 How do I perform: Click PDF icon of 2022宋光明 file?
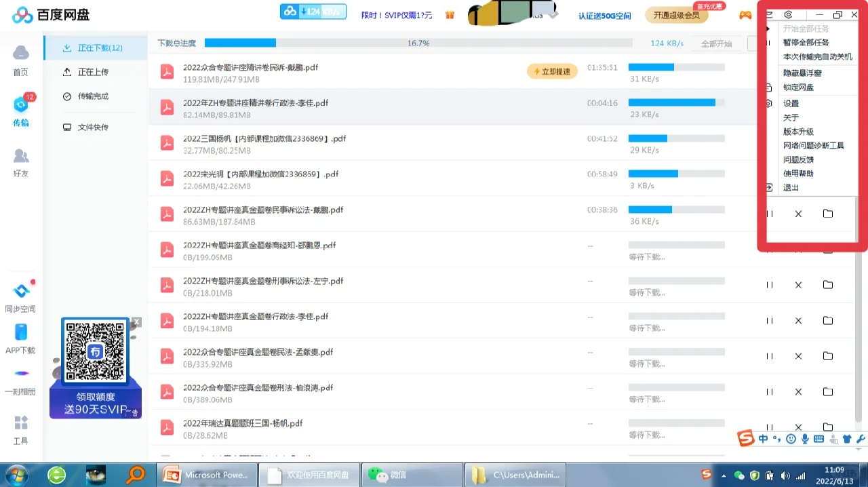(x=167, y=178)
